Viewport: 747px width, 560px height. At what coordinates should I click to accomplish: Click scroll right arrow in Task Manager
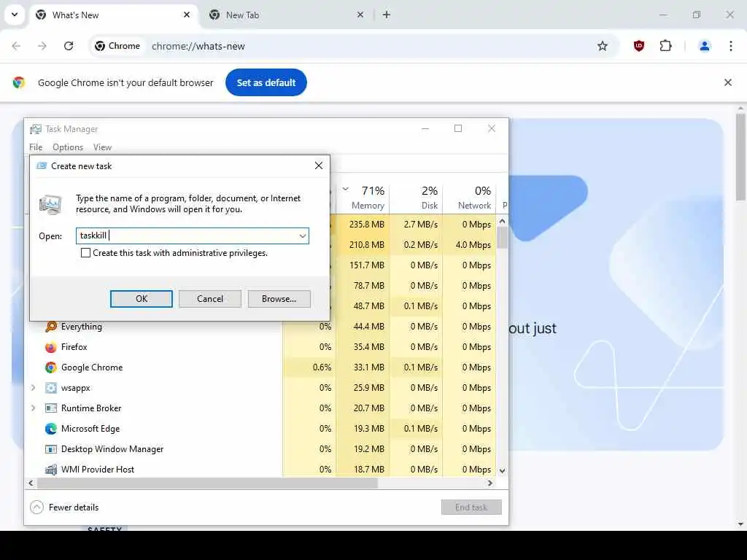(x=490, y=483)
